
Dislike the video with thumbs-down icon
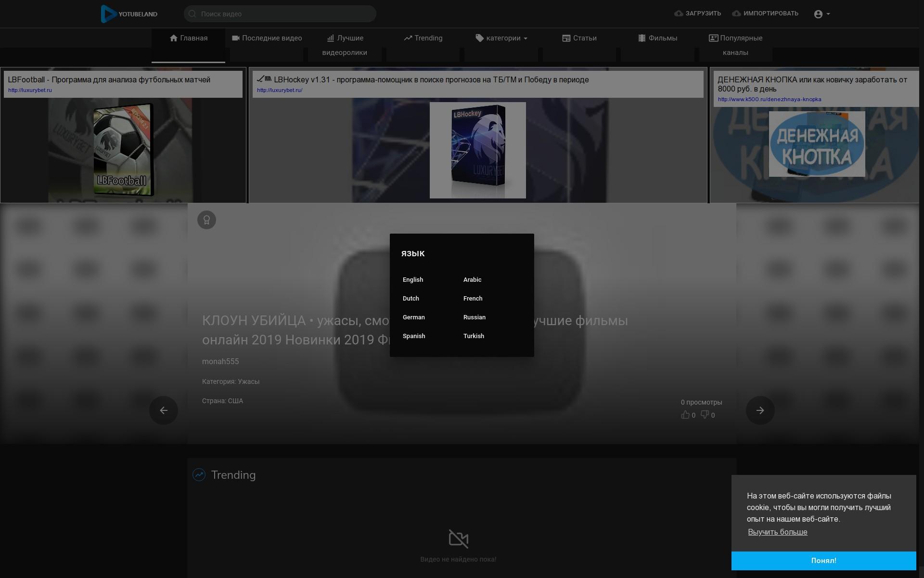tap(705, 415)
